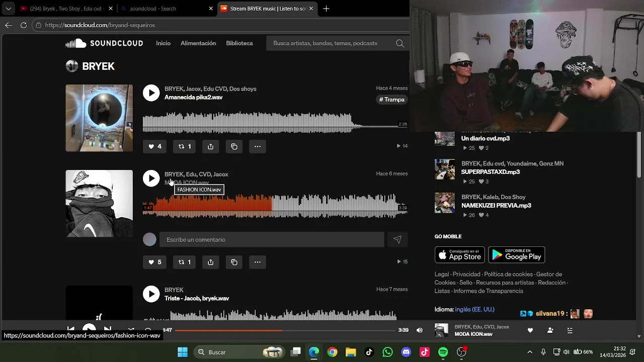The image size is (644, 362).
Task: Open SUPERPASTAXD.mp3 in sidebar
Action: 491,172
